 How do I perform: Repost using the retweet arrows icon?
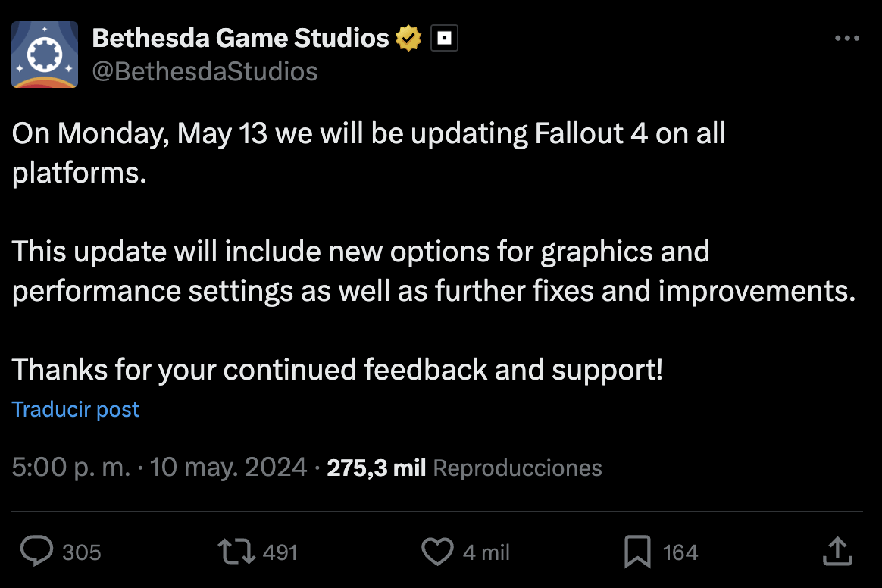236,552
